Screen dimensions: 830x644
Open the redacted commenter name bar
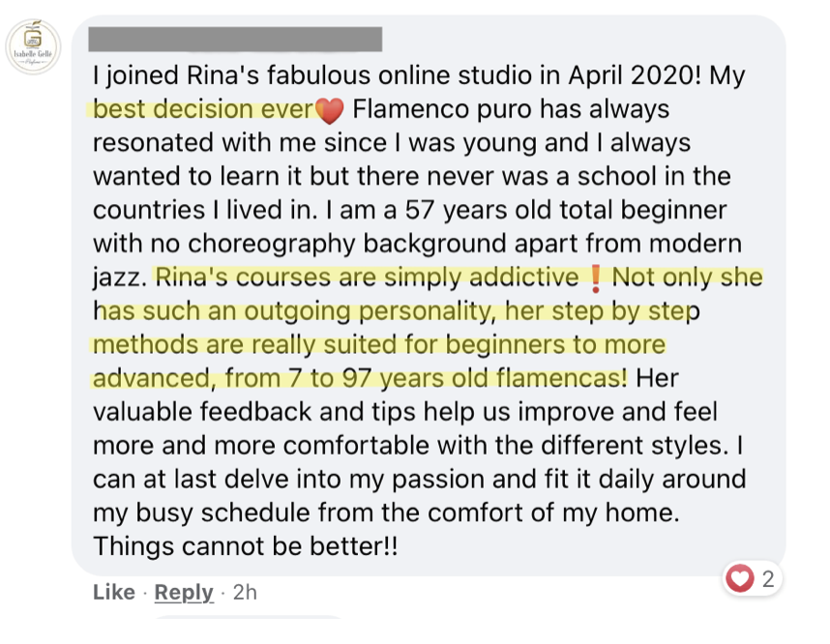[235, 39]
